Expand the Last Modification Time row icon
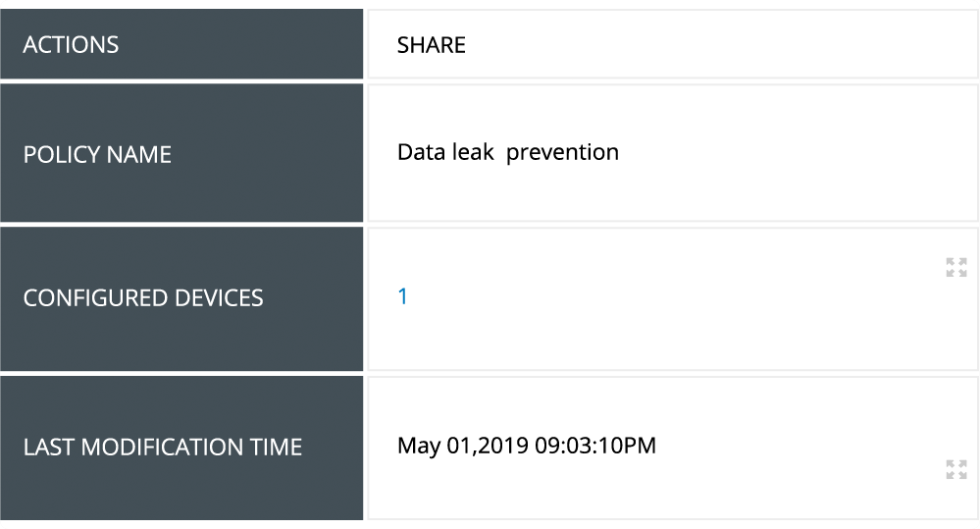The height and width of the screenshot is (529, 980). [955, 469]
